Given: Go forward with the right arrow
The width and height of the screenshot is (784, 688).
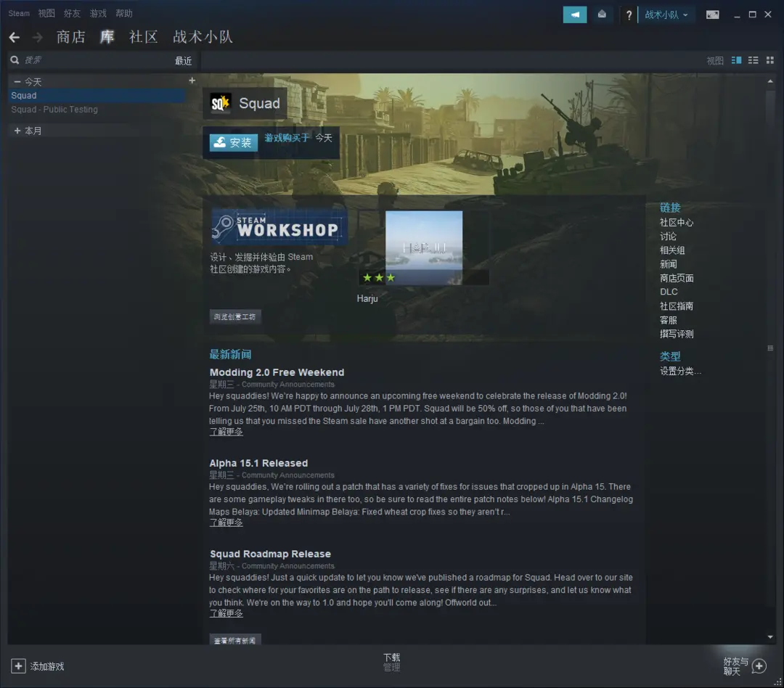Looking at the screenshot, I should [38, 37].
